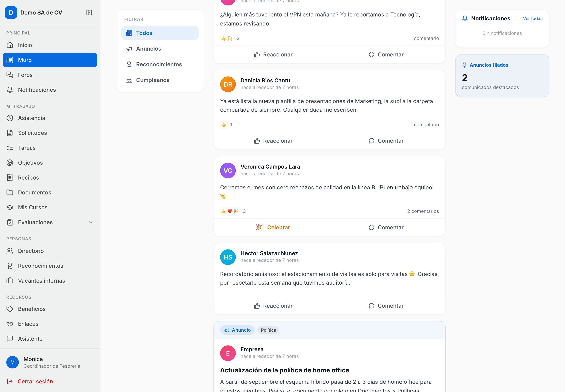Expand 1 comentario on Daniela's post

tap(425, 124)
